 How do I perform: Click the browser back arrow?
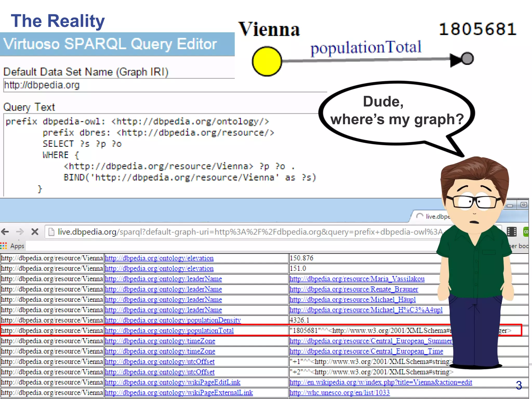(x=5, y=231)
